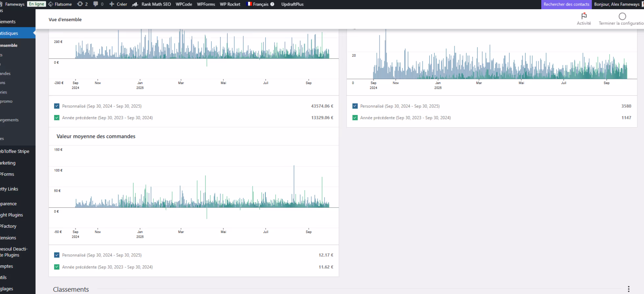Click the Rank Math SEO chart icon
644x294 pixels.
click(135, 4)
